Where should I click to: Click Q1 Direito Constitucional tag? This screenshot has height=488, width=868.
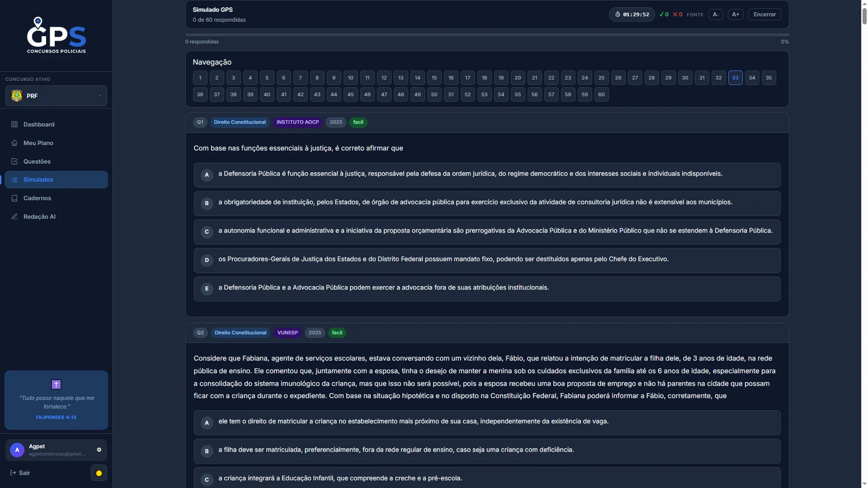(x=240, y=122)
